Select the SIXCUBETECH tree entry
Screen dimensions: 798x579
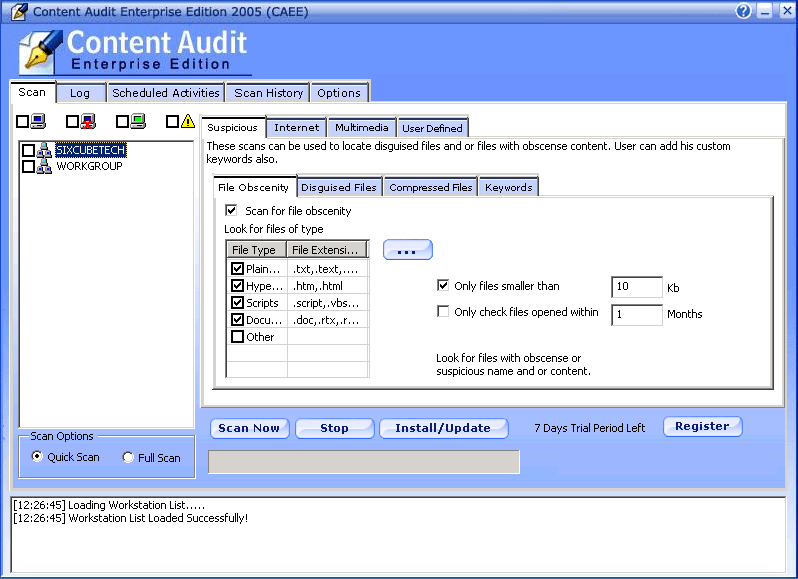point(91,150)
